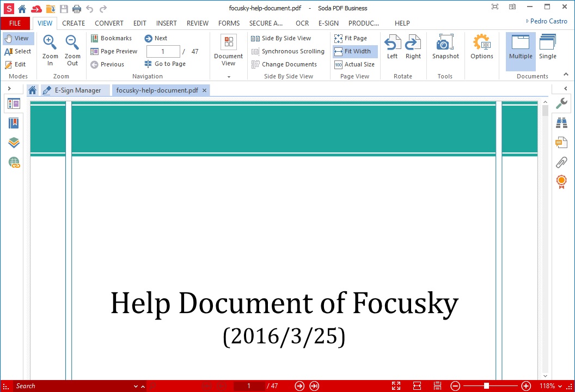Save document using the floppy disk icon
575x392 pixels.
tap(64, 8)
